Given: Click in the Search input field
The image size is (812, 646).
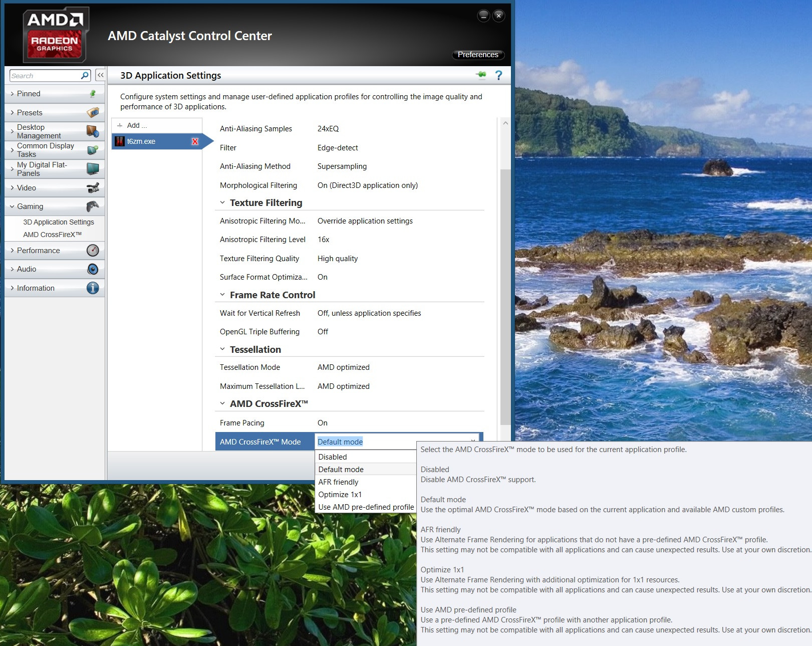Looking at the screenshot, I should point(45,76).
